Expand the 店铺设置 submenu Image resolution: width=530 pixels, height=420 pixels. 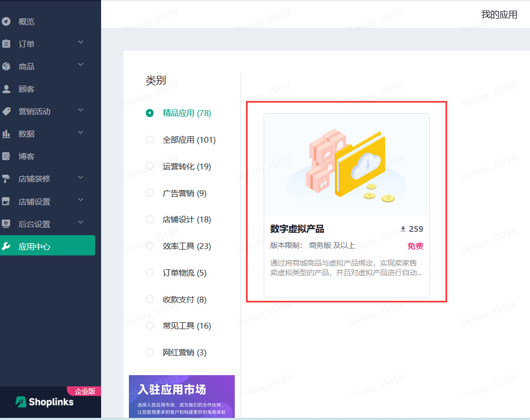click(x=81, y=201)
